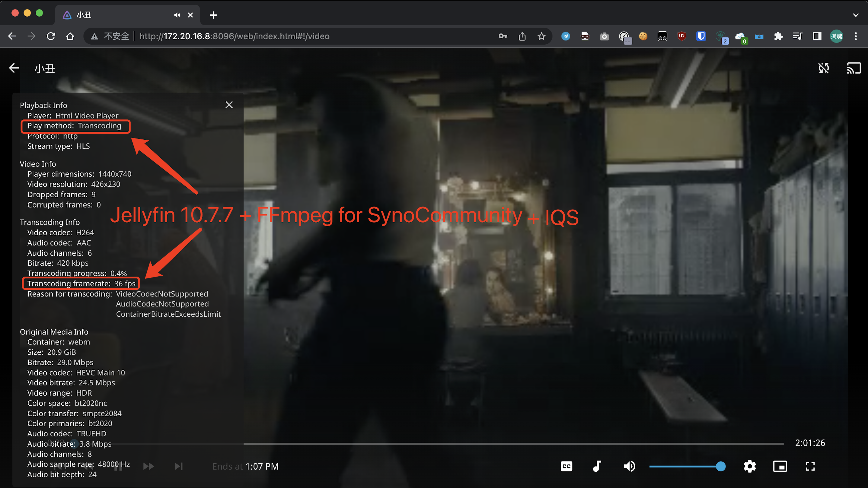This screenshot has width=868, height=488.
Task: Open the extensions puzzle-piece menu
Action: [x=778, y=36]
